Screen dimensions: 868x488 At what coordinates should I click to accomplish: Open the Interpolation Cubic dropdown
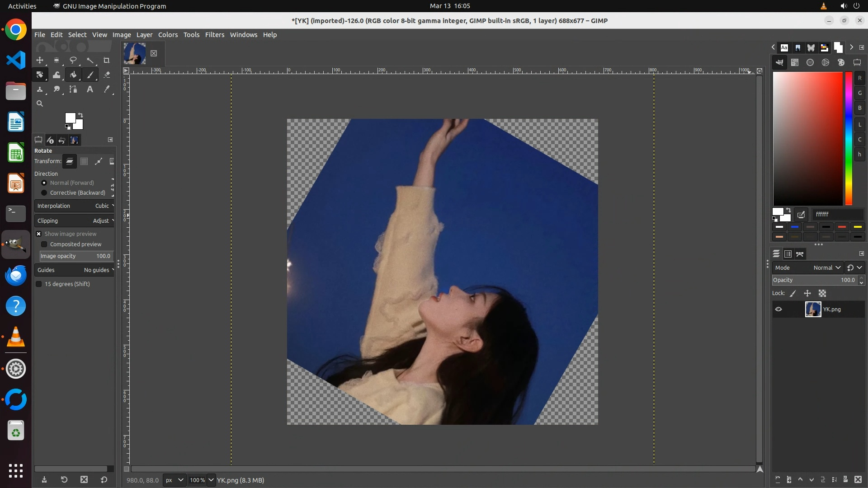[x=75, y=206]
